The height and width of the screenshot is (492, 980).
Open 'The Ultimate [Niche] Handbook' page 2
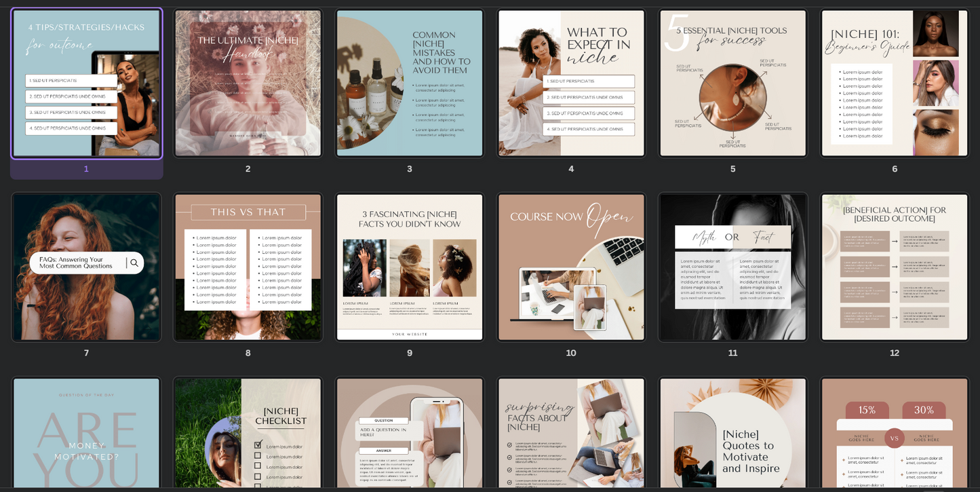[248, 83]
